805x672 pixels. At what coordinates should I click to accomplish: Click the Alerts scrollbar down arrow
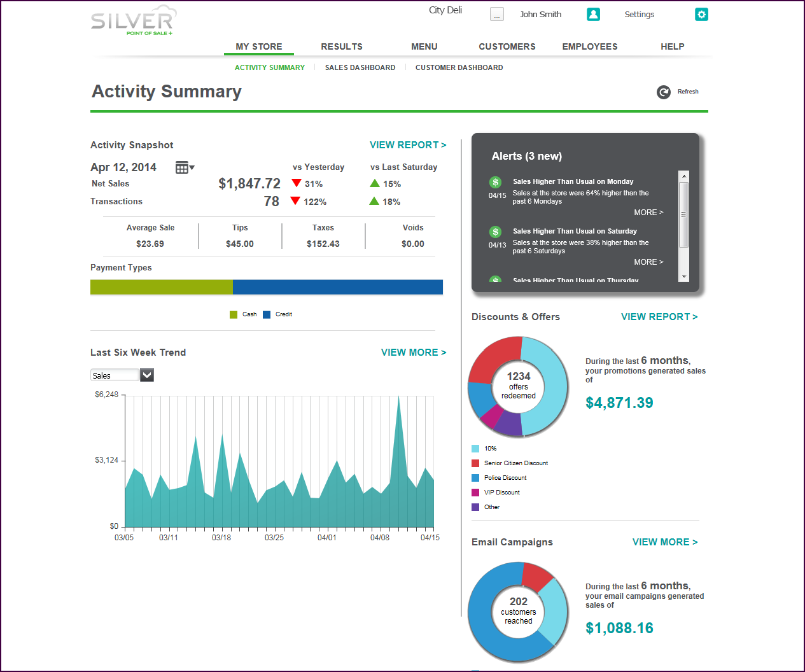tap(684, 277)
